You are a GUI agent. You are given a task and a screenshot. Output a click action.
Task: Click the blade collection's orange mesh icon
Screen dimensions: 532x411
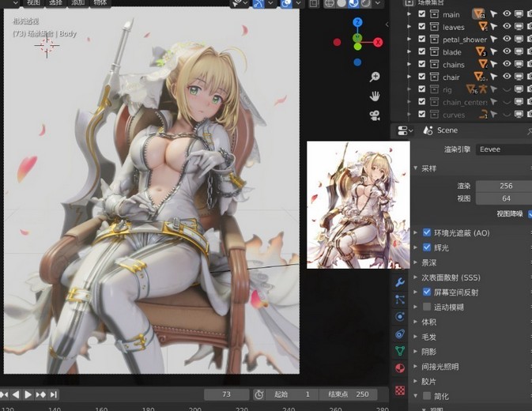pos(481,51)
